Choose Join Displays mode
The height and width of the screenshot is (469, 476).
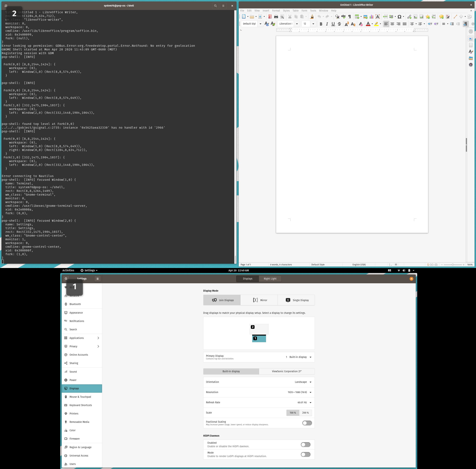(x=222, y=300)
